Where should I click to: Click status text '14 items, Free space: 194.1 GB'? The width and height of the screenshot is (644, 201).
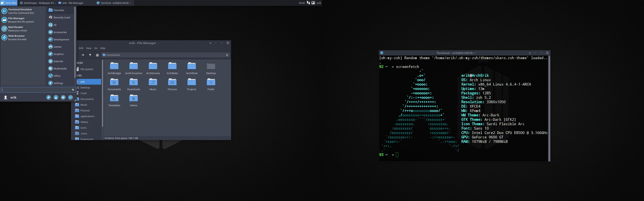point(121,138)
